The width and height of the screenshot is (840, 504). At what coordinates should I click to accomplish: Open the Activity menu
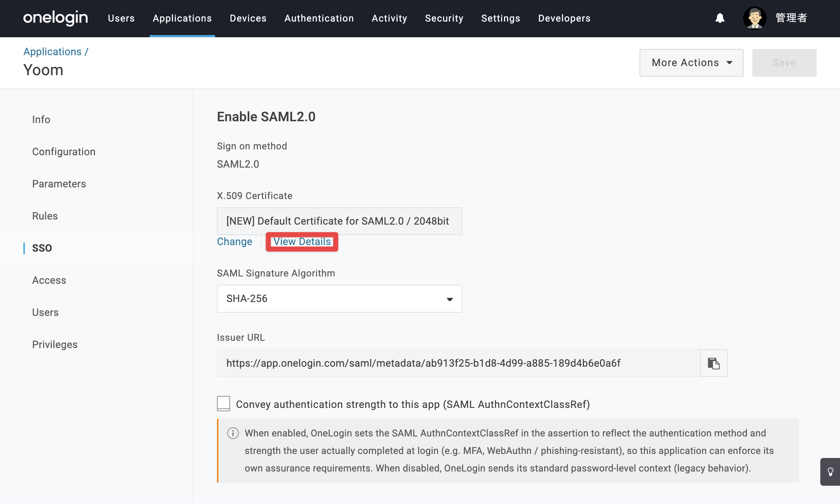[389, 18]
